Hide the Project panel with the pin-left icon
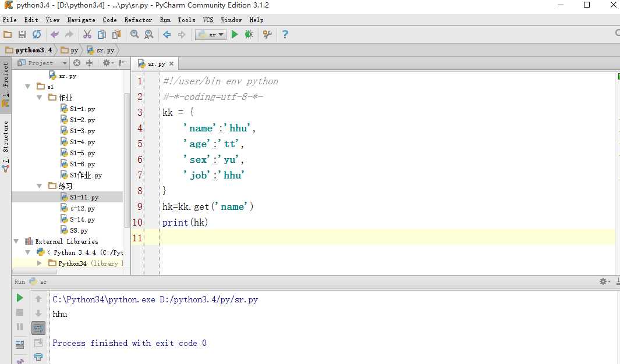Screen dimensions: 620x364 [123, 63]
